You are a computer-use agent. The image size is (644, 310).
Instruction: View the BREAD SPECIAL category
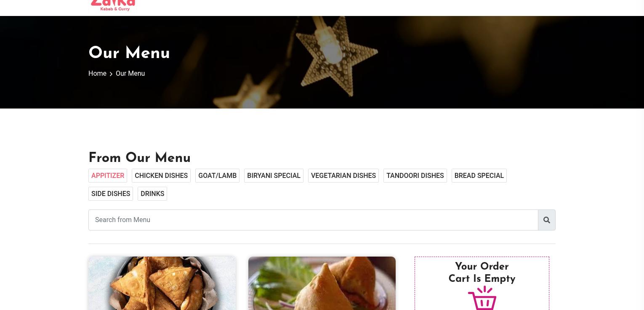[x=479, y=176]
